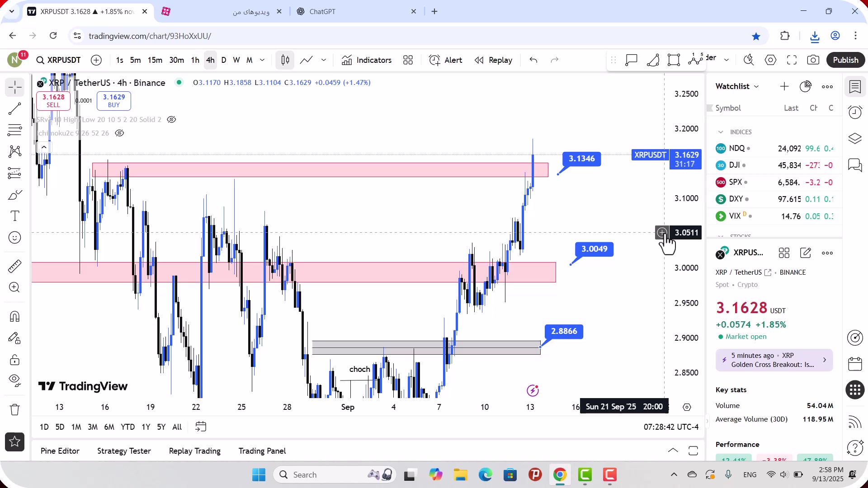Undo the last chart action
The image size is (868, 488).
(533, 60)
